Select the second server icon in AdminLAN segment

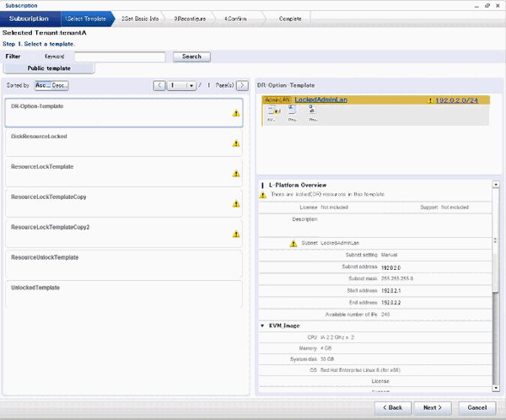(292, 110)
